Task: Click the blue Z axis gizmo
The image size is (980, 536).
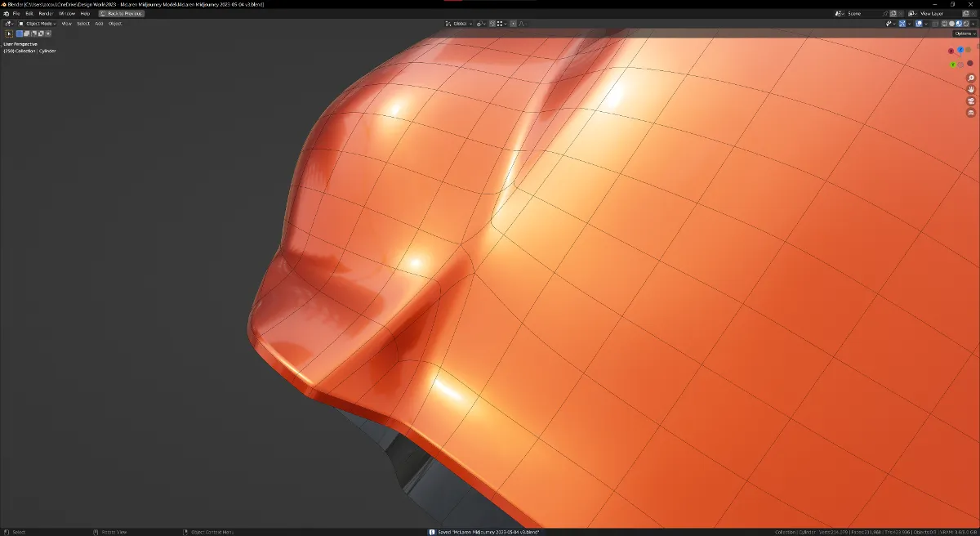Action: click(x=960, y=50)
